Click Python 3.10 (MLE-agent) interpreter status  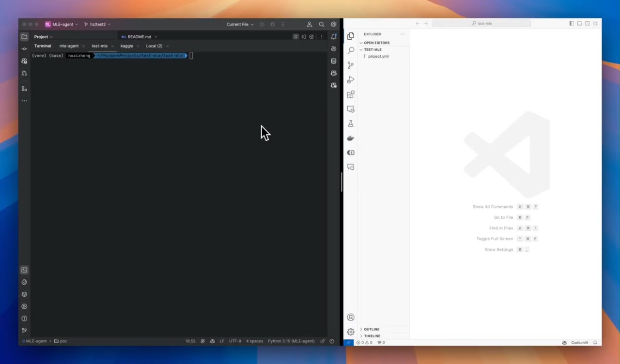click(x=291, y=341)
